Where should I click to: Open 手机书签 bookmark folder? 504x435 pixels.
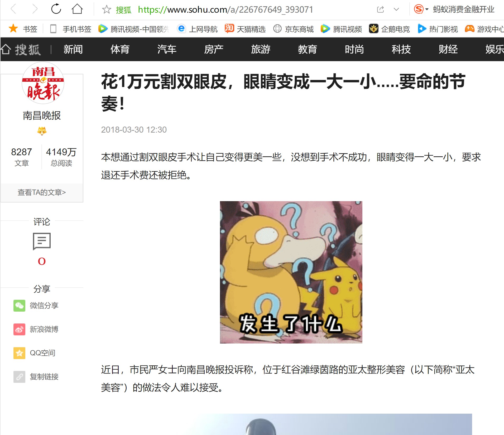70,29
